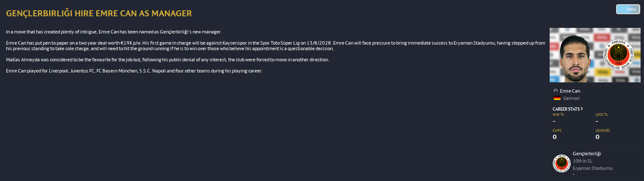Click the German flag icon

coord(557,98)
